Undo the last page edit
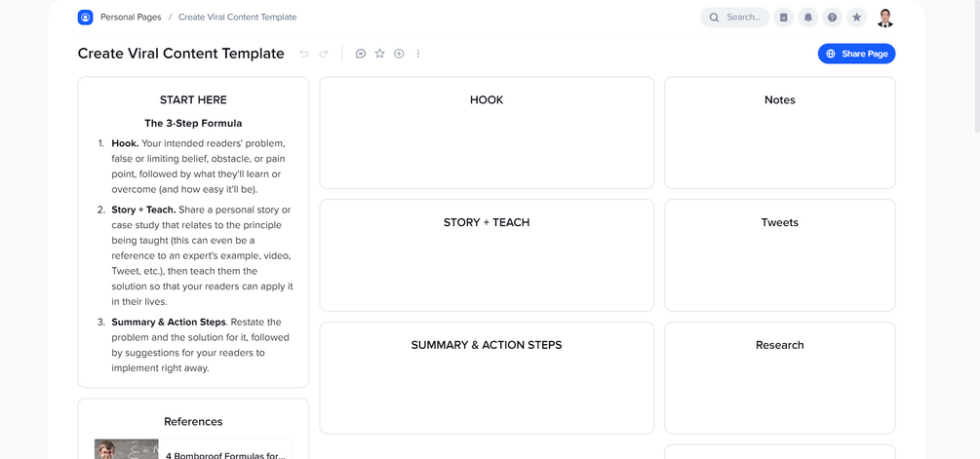Screen dimensions: 980x459 click(x=304, y=54)
